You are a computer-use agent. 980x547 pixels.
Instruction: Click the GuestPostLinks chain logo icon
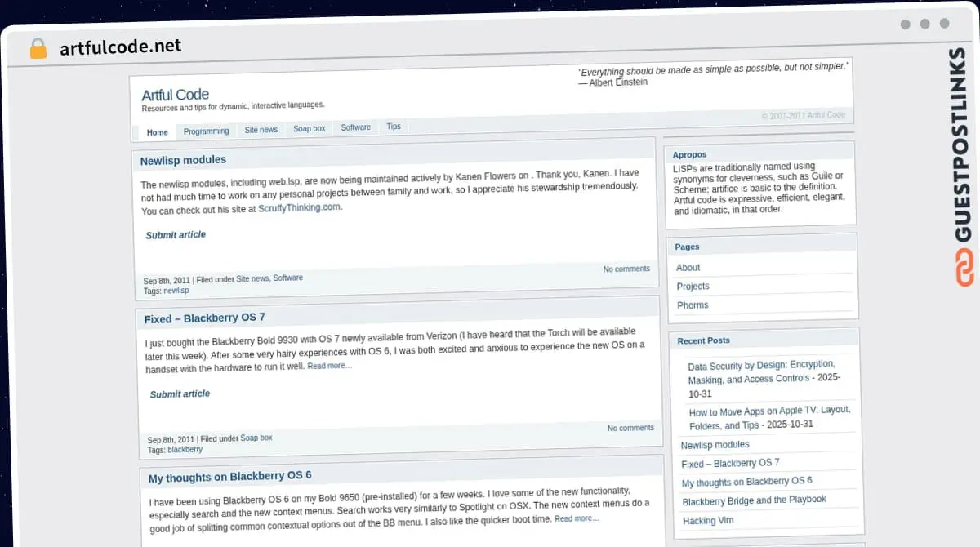(965, 269)
